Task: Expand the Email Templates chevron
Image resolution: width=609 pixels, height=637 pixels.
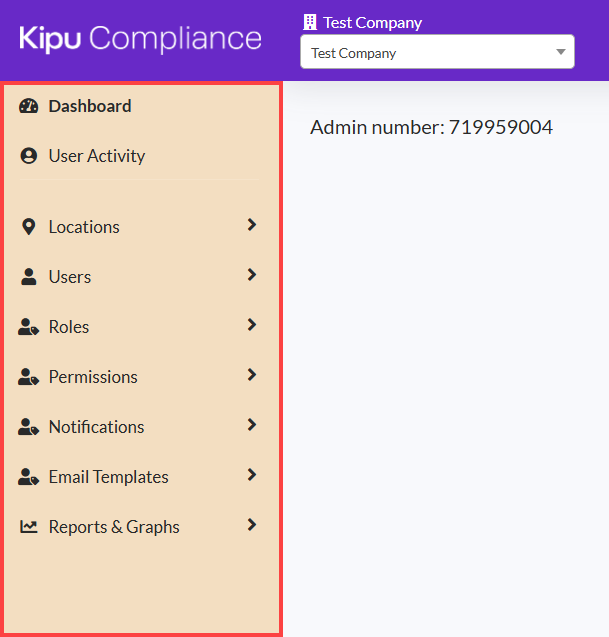Action: [252, 475]
